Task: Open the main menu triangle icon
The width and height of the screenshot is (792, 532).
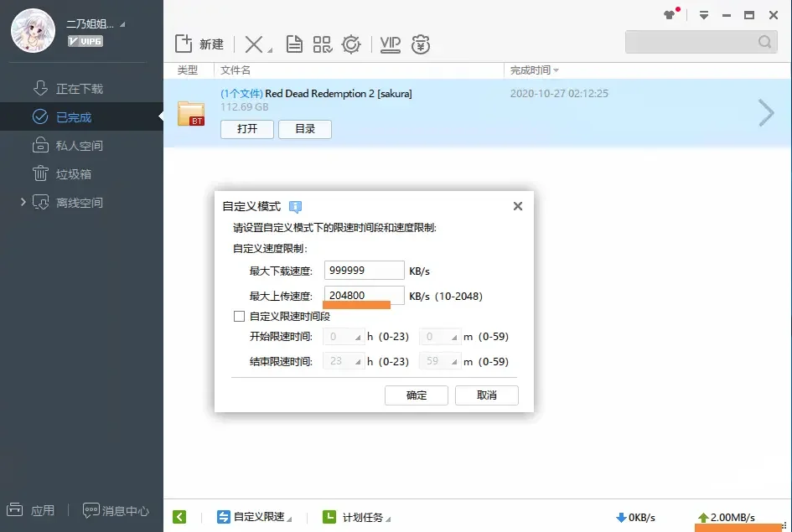Action: point(704,15)
